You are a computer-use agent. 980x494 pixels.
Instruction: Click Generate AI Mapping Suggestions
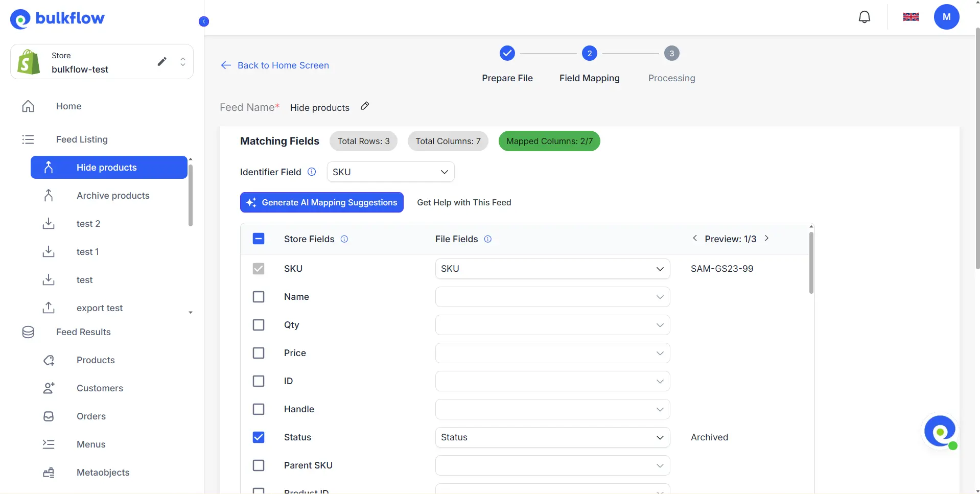(321, 202)
